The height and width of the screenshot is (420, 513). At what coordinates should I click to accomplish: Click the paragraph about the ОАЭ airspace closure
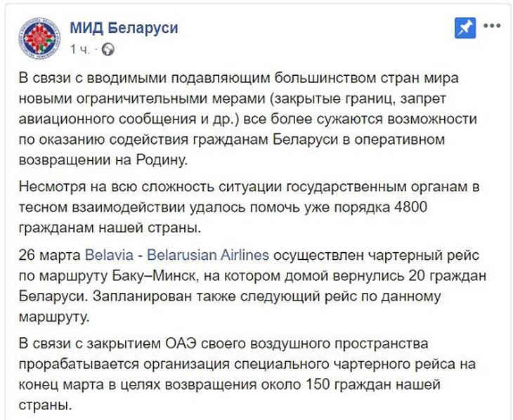tap(253, 374)
